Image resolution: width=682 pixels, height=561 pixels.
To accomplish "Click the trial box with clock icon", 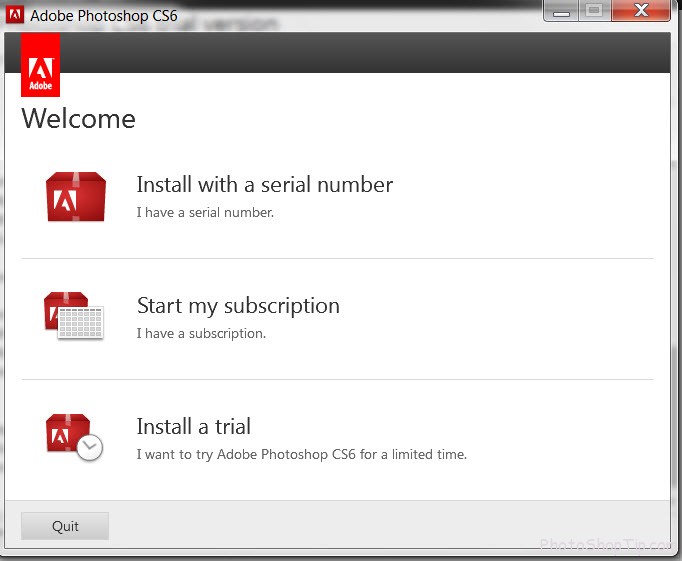I will point(74,437).
